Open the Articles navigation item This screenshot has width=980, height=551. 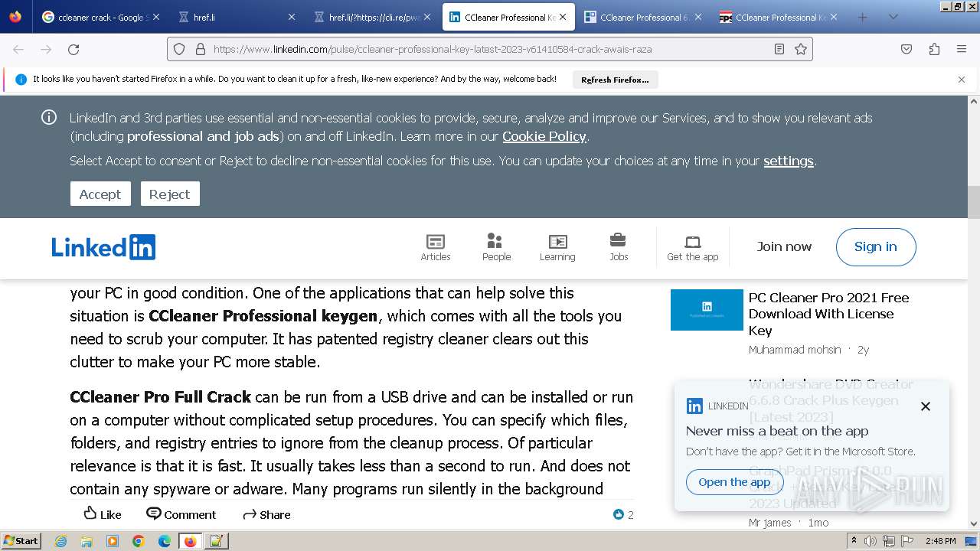point(436,247)
